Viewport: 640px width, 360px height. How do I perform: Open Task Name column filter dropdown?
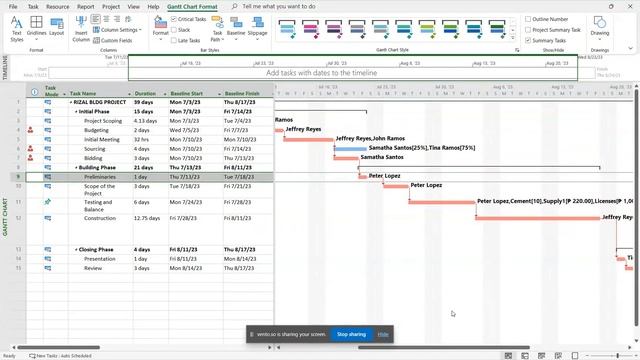pos(129,94)
